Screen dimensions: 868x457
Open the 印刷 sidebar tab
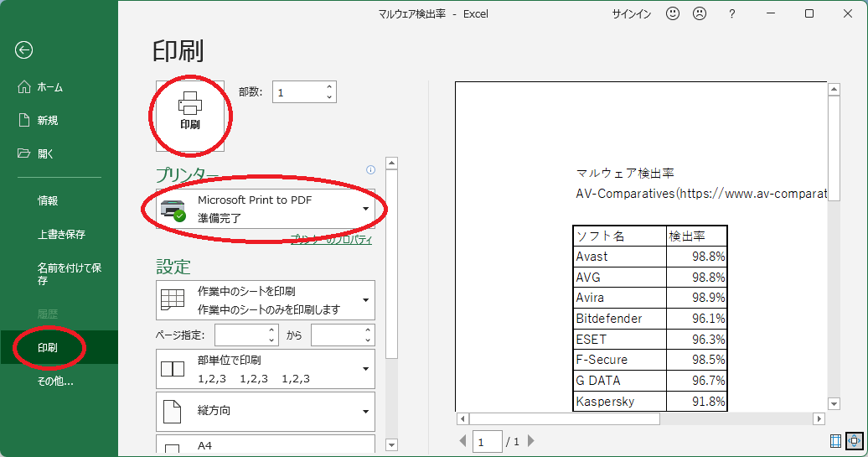coord(59,347)
